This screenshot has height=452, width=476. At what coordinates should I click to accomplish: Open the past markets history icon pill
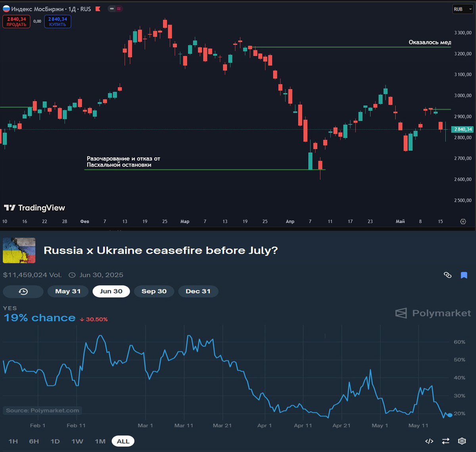[23, 291]
